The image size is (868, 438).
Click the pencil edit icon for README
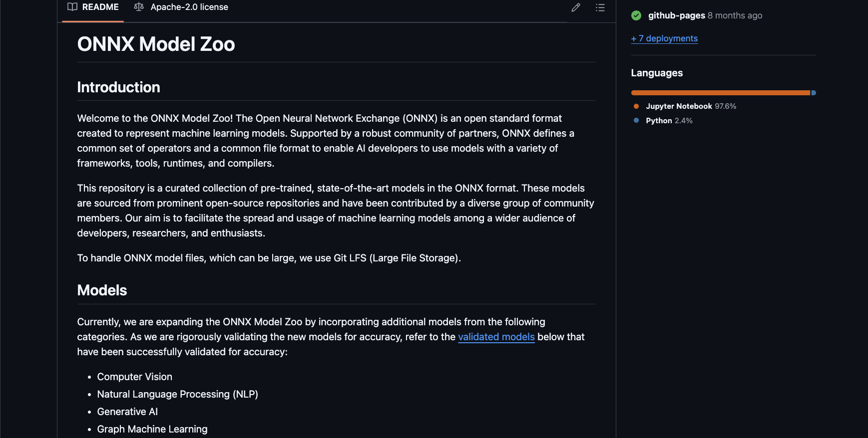click(x=576, y=7)
